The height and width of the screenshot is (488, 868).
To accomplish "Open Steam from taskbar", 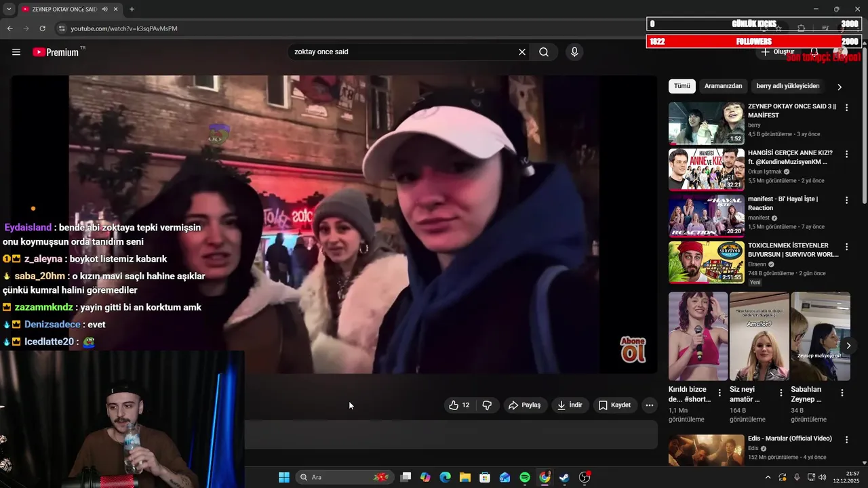I will [x=564, y=477].
